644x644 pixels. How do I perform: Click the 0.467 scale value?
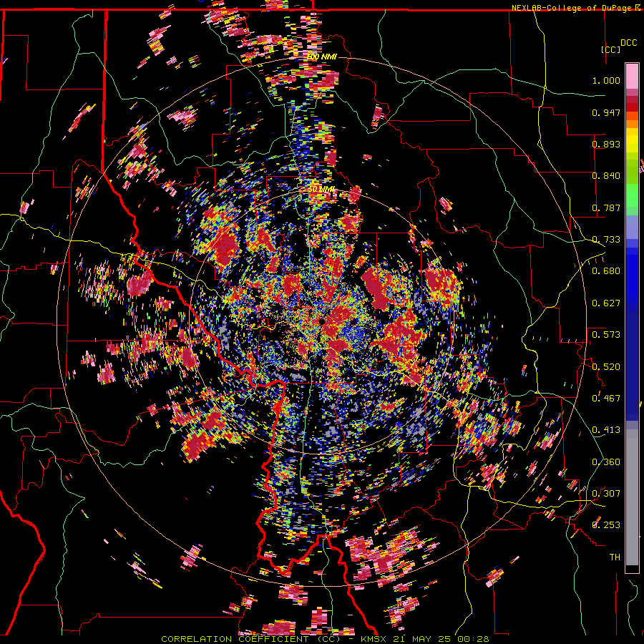tap(606, 398)
